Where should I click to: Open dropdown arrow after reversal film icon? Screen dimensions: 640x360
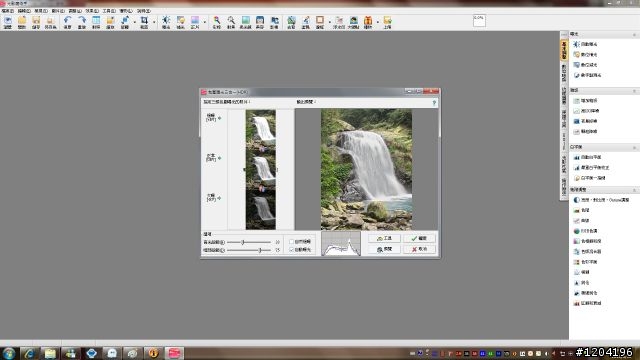[x=204, y=22]
